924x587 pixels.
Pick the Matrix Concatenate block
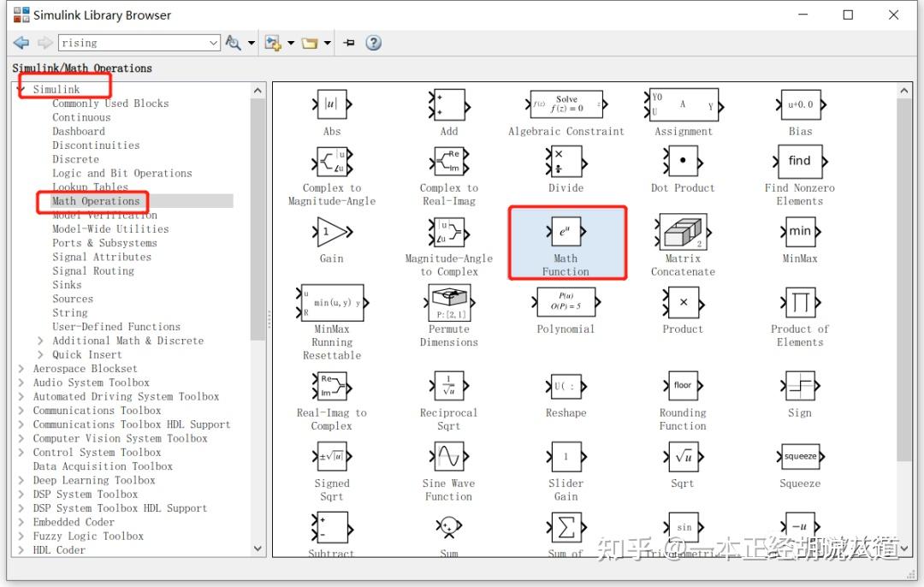point(683,232)
